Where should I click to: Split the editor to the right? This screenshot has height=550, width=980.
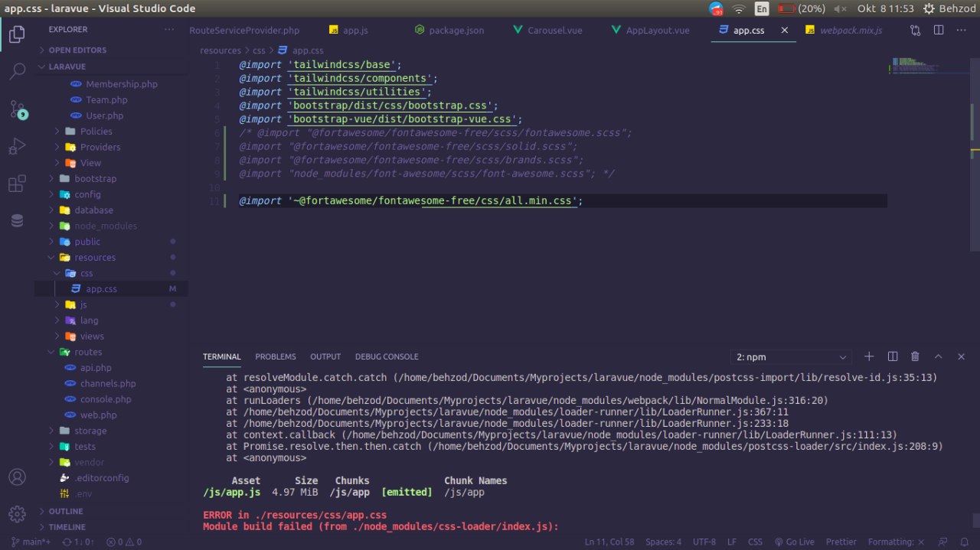pos(939,31)
